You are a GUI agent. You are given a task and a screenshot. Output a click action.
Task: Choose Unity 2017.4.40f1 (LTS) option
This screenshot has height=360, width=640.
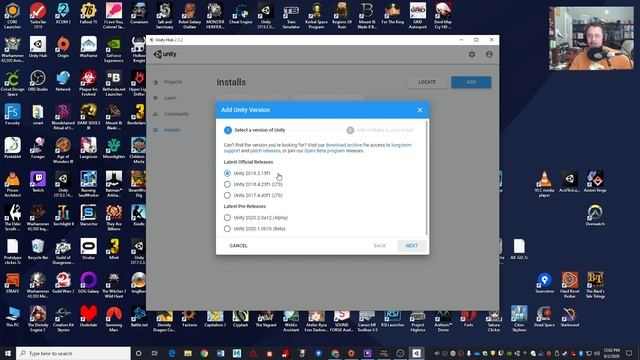click(x=227, y=196)
